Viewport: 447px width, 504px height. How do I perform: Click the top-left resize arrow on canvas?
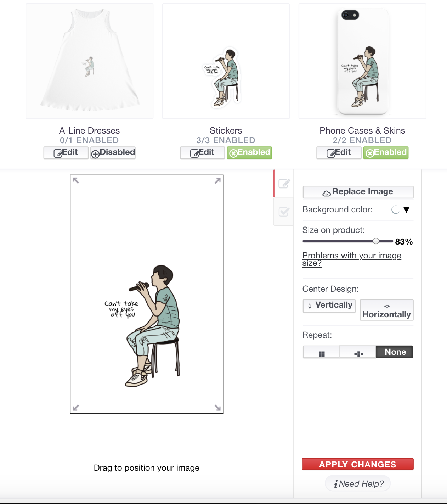[76, 180]
